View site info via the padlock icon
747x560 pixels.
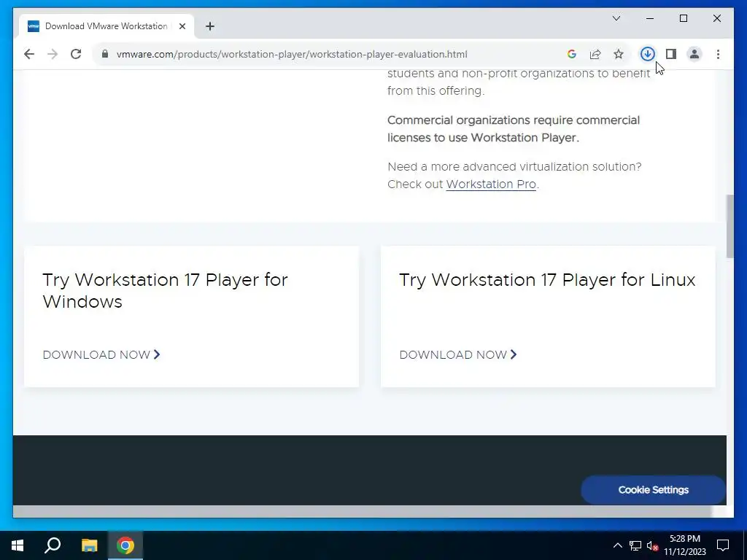point(105,54)
